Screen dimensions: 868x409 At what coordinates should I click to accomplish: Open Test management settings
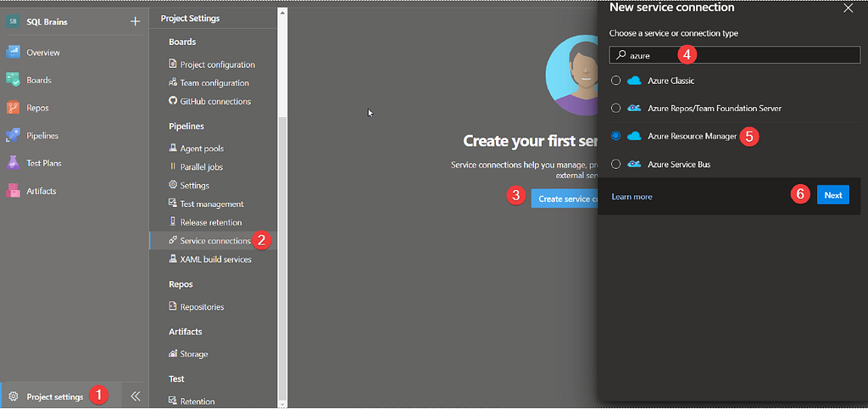[213, 204]
